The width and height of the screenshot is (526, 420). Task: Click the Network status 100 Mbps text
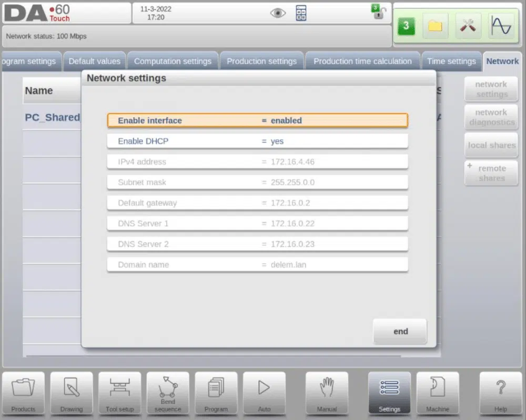click(x=46, y=36)
